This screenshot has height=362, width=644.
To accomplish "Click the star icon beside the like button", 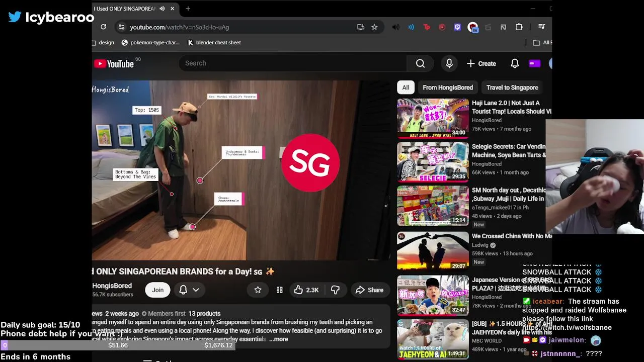I will [x=258, y=290].
